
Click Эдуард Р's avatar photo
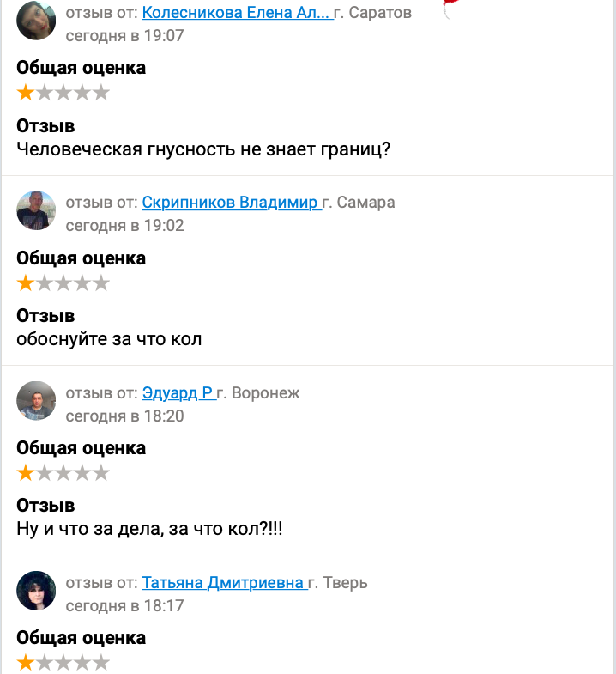36,400
